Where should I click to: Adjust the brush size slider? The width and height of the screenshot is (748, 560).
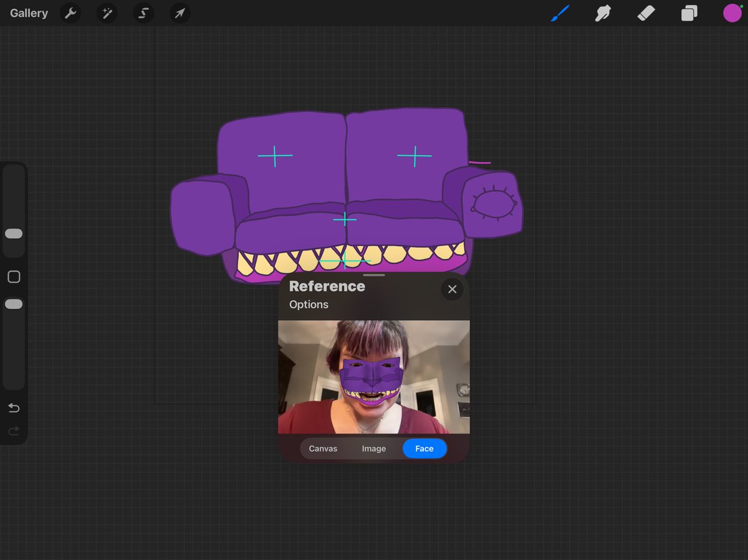(14, 234)
